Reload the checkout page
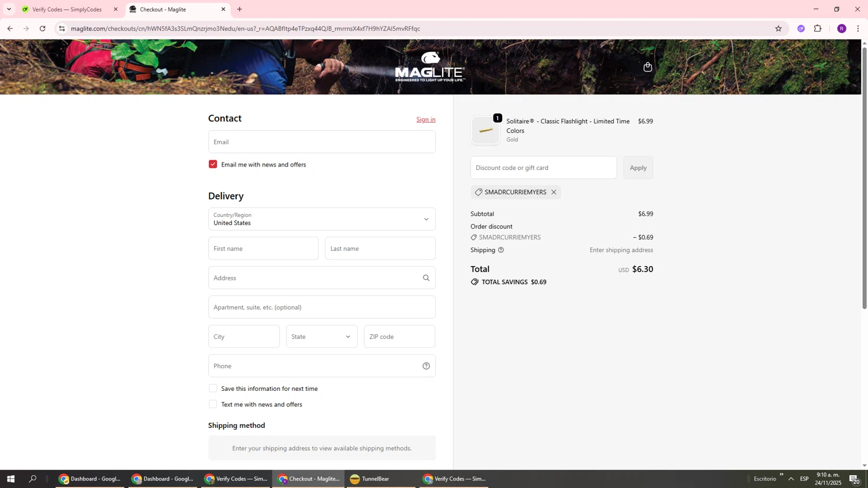This screenshot has width=868, height=488. click(x=42, y=28)
